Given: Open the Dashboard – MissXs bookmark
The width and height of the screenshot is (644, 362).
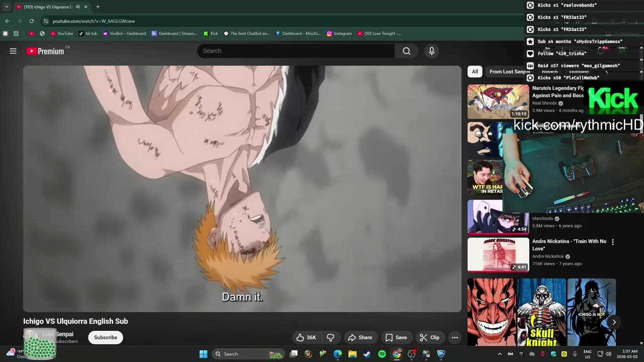Looking at the screenshot, I should click(x=298, y=34).
